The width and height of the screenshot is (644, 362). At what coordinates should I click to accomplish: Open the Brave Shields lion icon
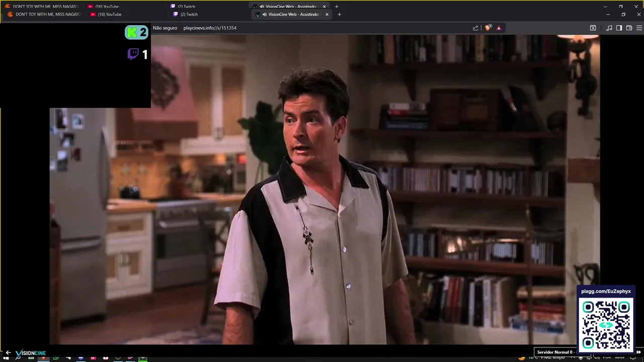(x=488, y=28)
